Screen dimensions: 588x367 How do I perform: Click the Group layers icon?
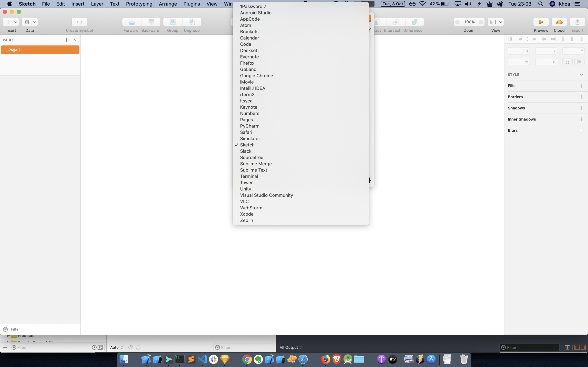point(173,22)
